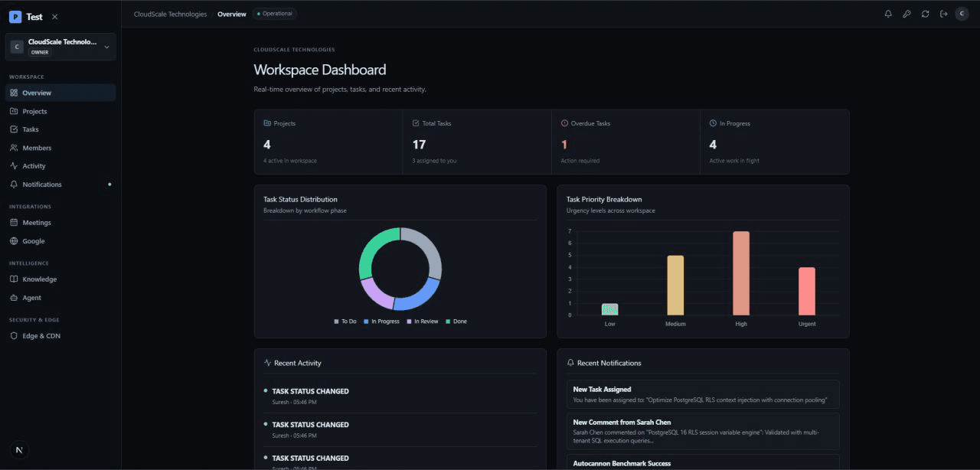Click the Meetings calendar icon in the sidebar
Viewport: 980px width, 470px height.
(x=15, y=223)
